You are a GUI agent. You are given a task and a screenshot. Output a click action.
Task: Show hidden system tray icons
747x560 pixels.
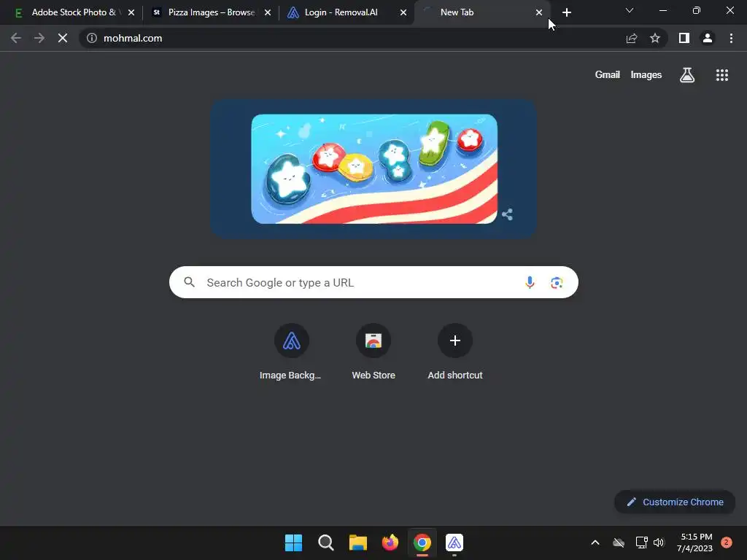(x=595, y=542)
